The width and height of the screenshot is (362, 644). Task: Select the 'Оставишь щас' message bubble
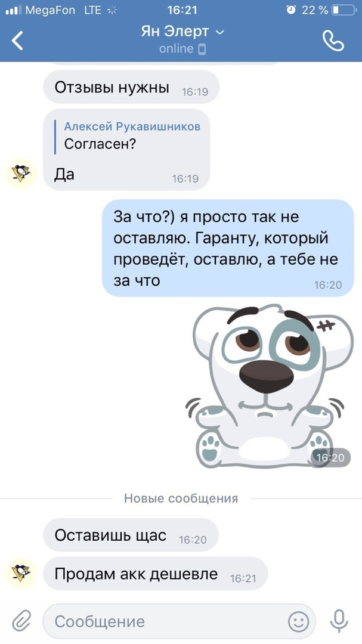pos(131,535)
